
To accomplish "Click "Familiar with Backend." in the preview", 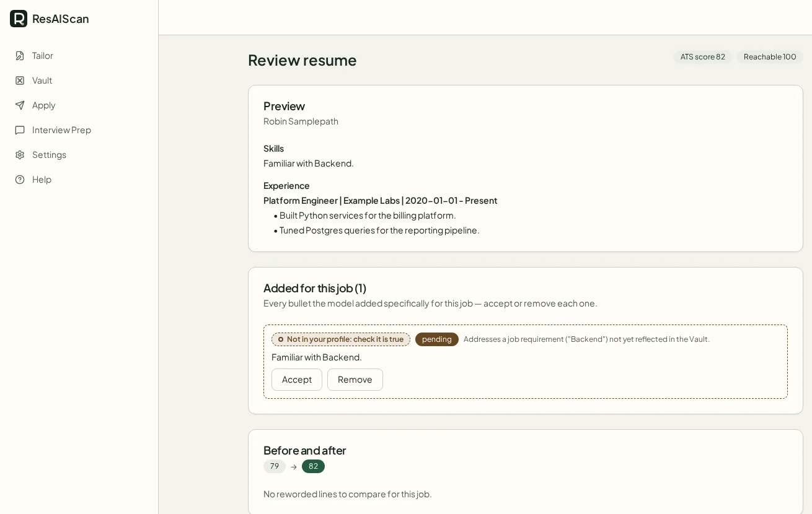I will [x=309, y=163].
